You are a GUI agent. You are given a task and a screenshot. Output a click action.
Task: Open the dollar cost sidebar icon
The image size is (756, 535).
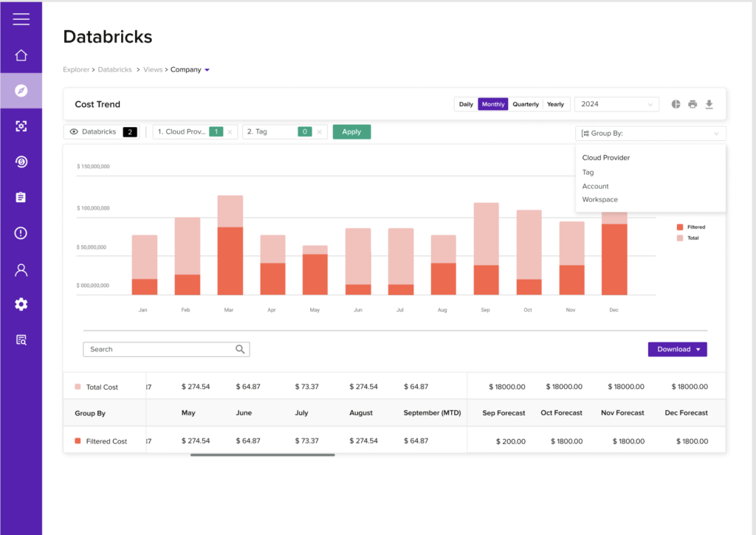[21, 162]
